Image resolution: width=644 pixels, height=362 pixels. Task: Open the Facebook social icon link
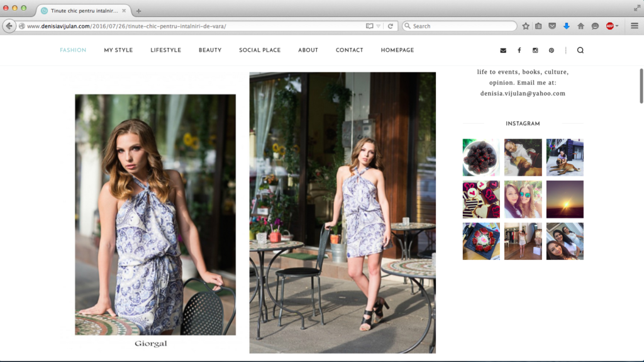pos(519,50)
